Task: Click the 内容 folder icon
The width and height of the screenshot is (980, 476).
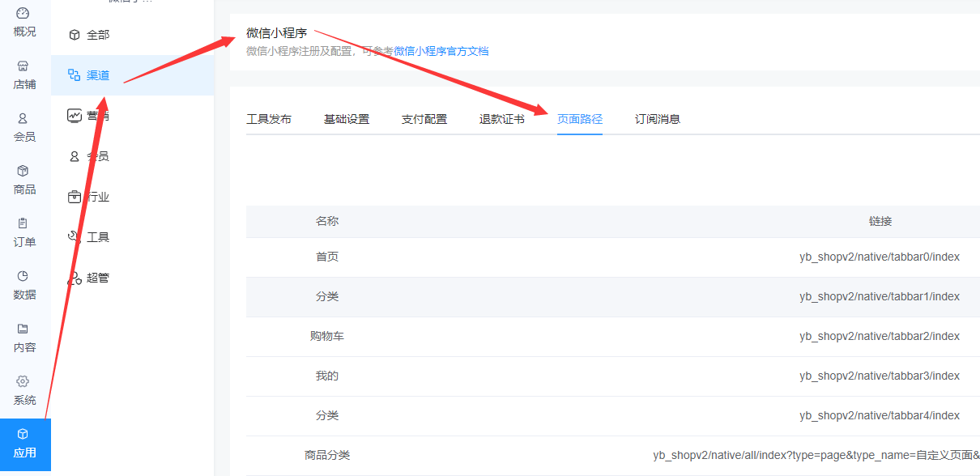Action: (x=23, y=329)
